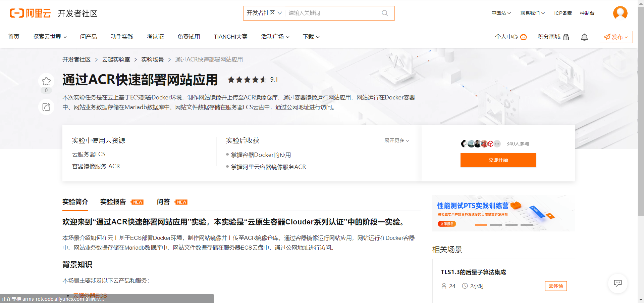Open ICP备案 link
The image size is (644, 303).
click(x=563, y=13)
